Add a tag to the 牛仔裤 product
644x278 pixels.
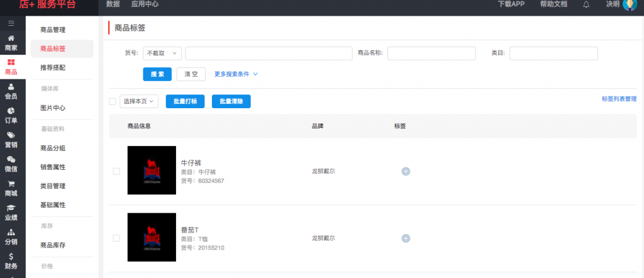pyautogui.click(x=406, y=171)
